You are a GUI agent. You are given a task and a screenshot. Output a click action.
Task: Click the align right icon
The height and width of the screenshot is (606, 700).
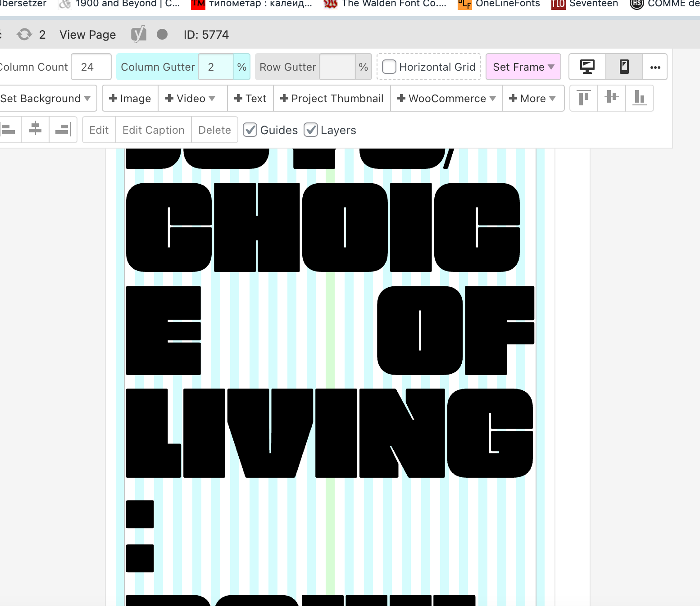[x=63, y=130]
